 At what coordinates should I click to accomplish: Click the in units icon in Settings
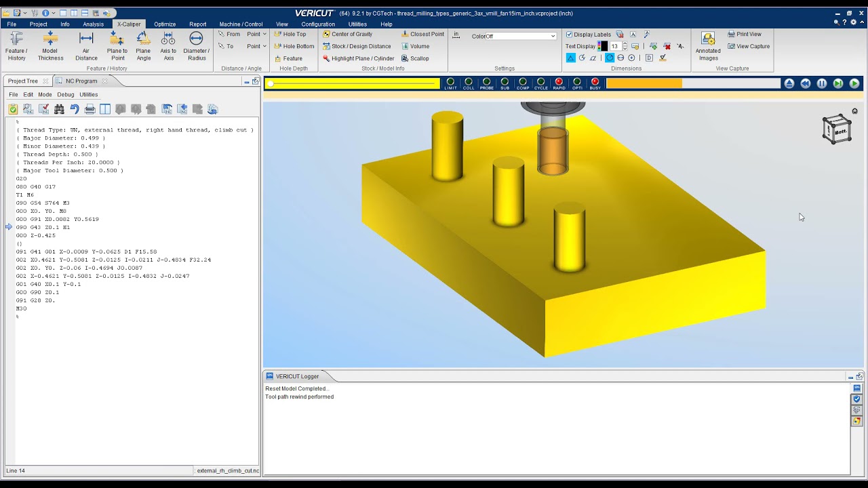click(456, 35)
